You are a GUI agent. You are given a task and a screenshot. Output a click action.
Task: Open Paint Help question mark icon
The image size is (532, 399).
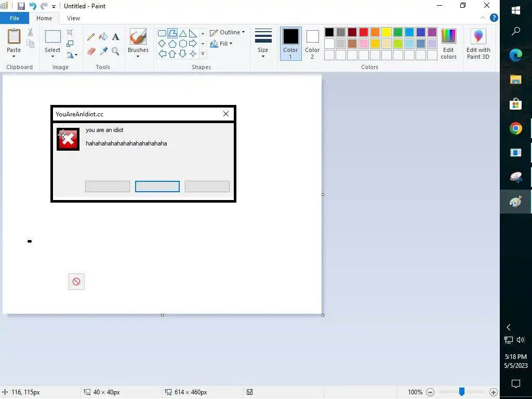(494, 18)
